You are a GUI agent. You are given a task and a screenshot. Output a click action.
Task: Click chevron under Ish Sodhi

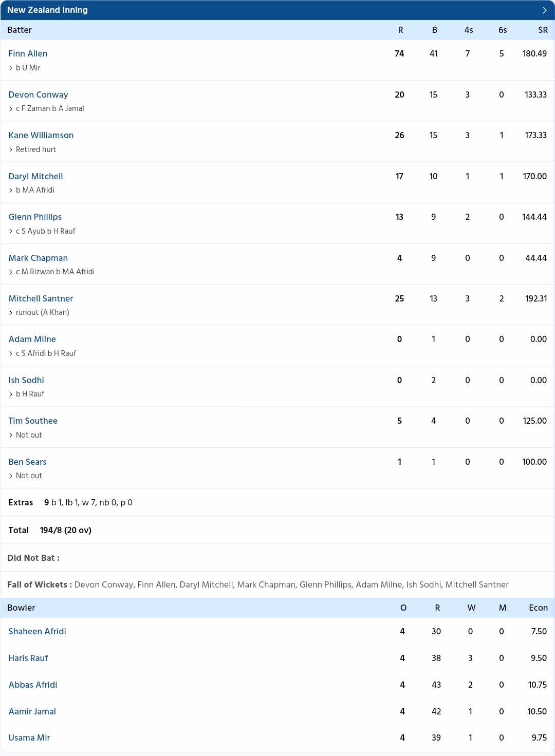11,394
